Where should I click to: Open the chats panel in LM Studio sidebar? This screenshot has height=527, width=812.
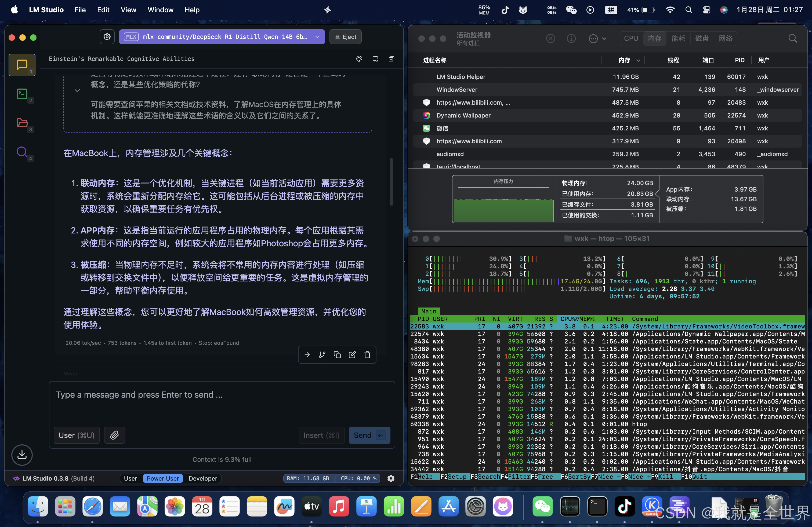pyautogui.click(x=22, y=65)
